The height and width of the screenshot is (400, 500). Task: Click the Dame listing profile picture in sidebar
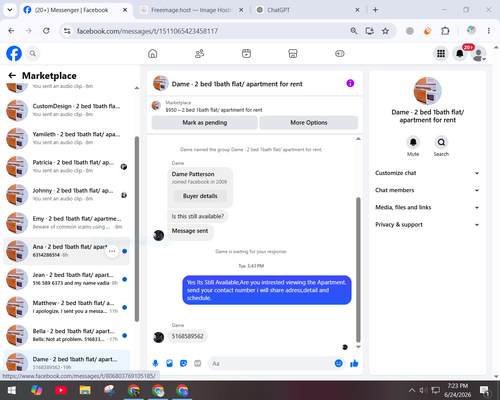427,91
